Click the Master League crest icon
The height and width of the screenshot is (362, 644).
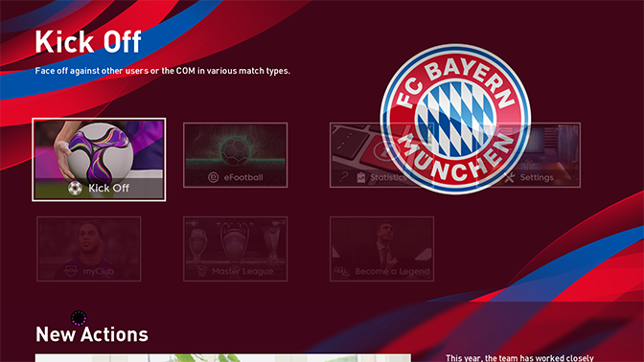201,271
